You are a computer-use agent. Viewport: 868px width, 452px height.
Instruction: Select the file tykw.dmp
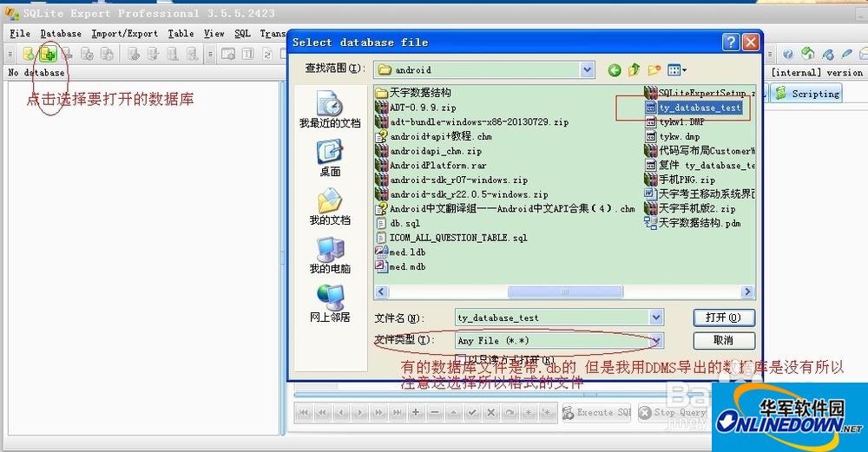coord(674,136)
